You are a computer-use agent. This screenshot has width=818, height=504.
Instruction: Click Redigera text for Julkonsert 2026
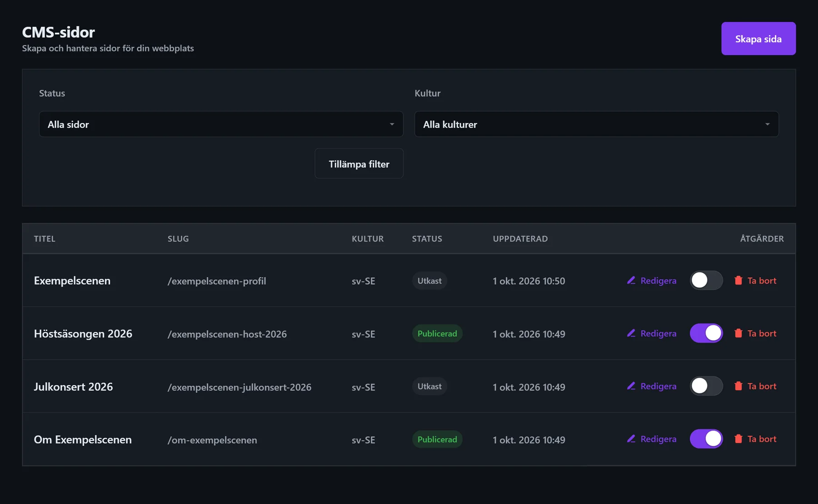pos(658,386)
